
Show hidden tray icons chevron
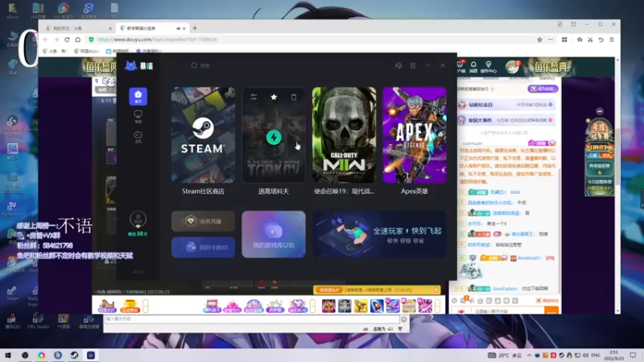529,355
